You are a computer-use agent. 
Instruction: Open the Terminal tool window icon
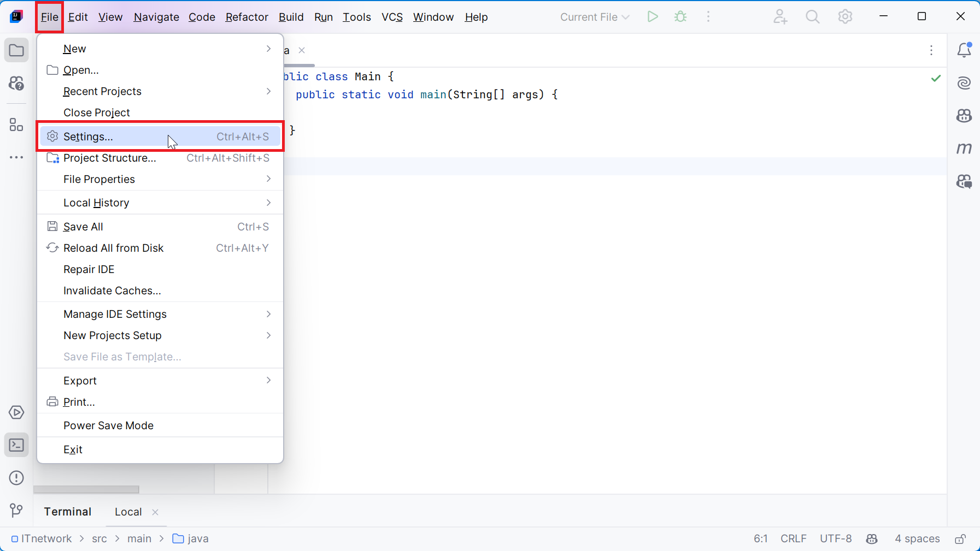16,445
